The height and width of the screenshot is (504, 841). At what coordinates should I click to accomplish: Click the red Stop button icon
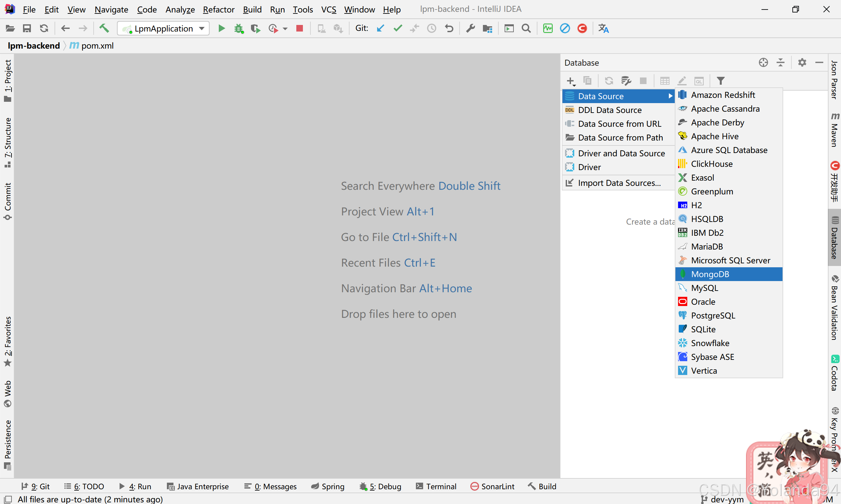[x=299, y=29]
